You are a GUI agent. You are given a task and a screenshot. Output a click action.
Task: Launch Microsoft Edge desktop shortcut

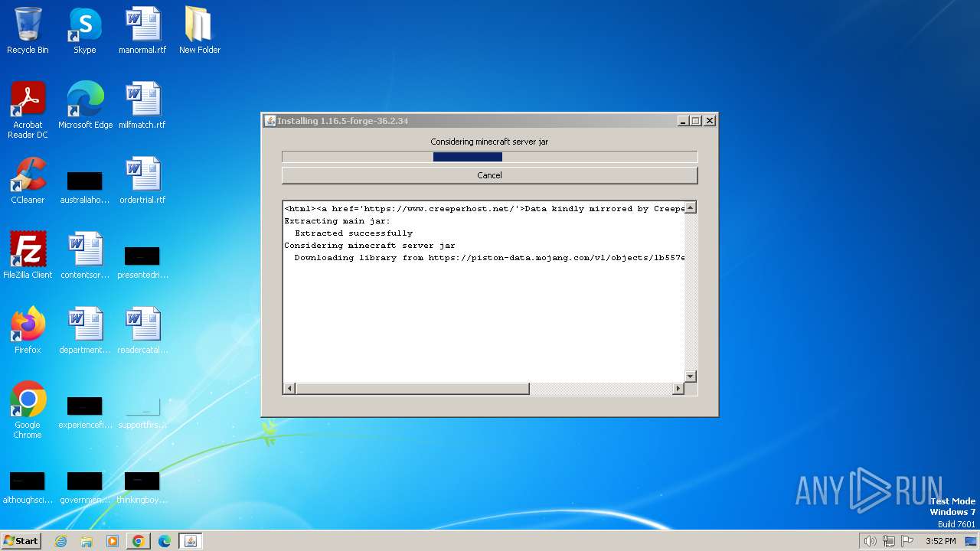pyautogui.click(x=85, y=106)
